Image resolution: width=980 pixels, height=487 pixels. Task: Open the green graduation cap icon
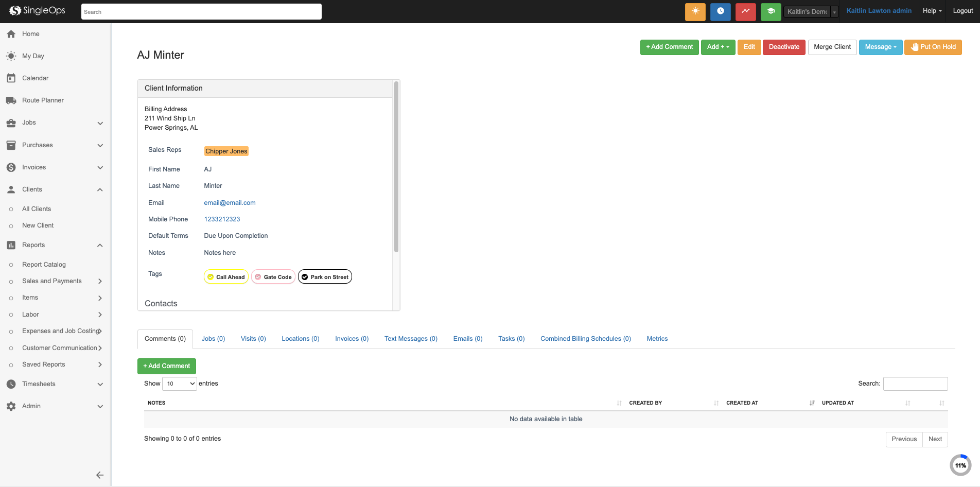tap(771, 11)
